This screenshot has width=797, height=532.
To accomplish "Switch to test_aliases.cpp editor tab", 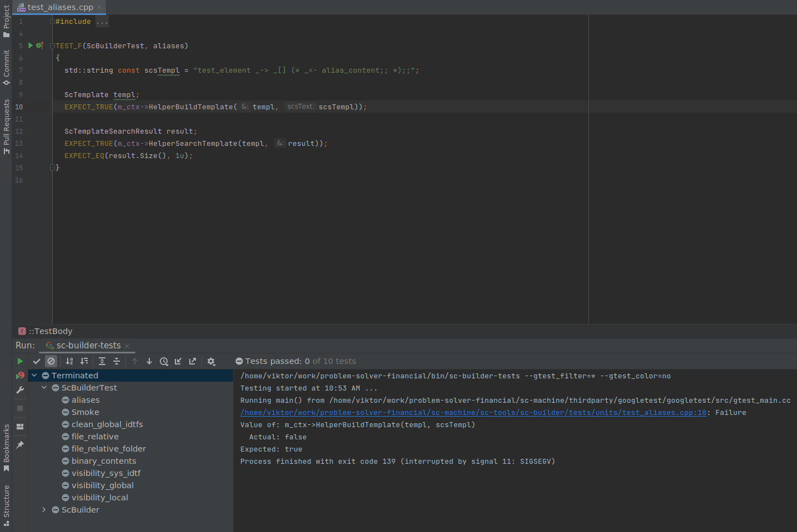I will coord(60,7).
